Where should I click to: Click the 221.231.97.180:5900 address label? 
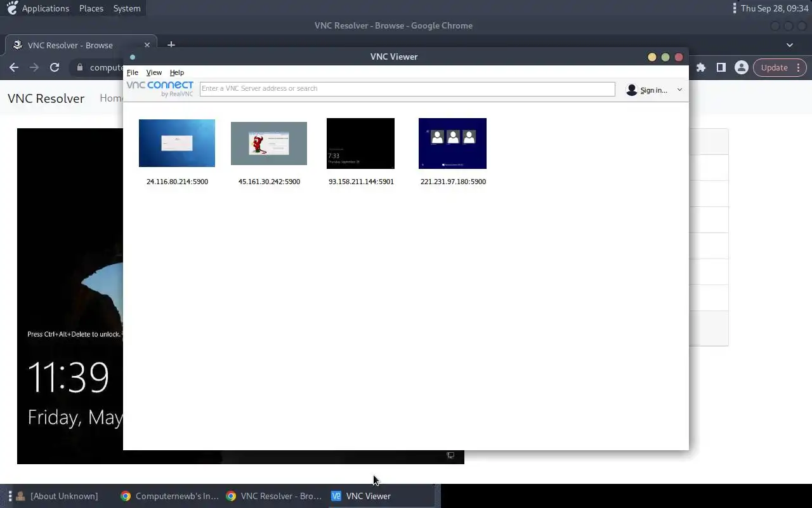coord(453,182)
